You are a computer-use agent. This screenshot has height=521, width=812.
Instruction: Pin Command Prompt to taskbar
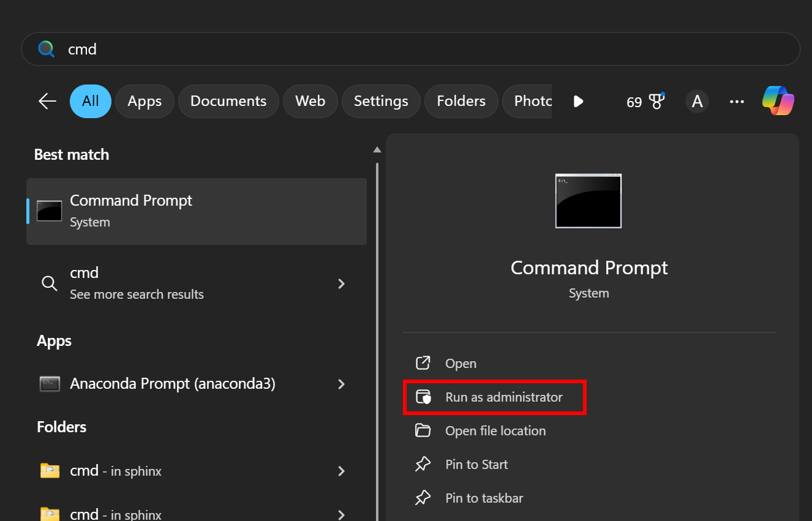[484, 498]
